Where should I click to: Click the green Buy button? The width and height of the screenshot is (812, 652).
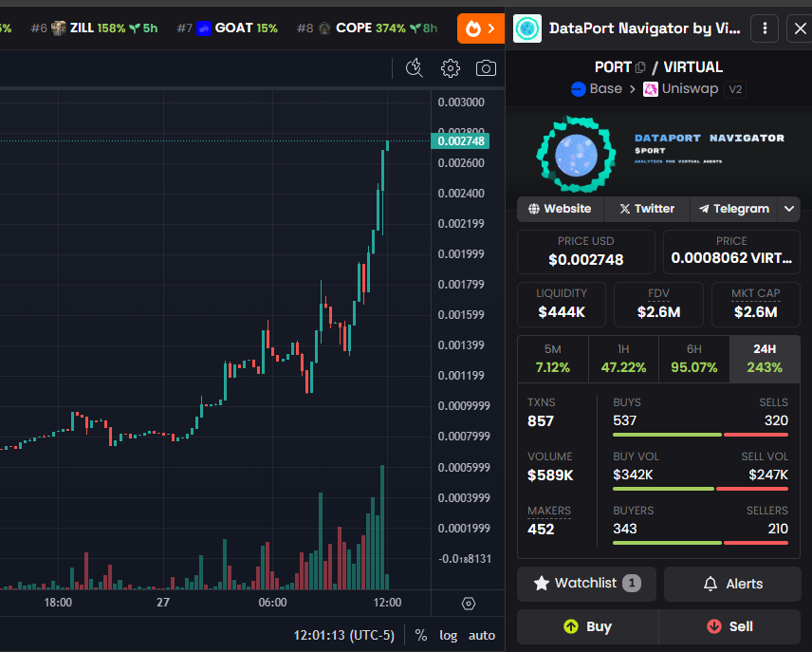pyautogui.click(x=588, y=626)
